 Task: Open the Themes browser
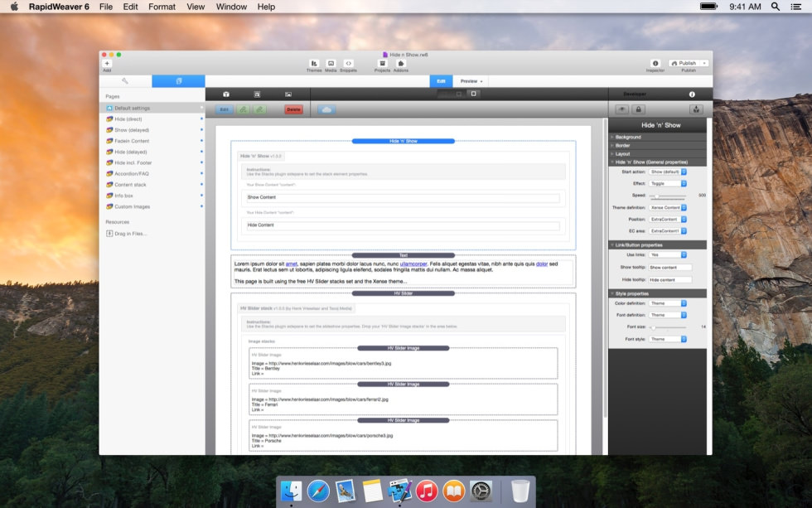pos(314,63)
